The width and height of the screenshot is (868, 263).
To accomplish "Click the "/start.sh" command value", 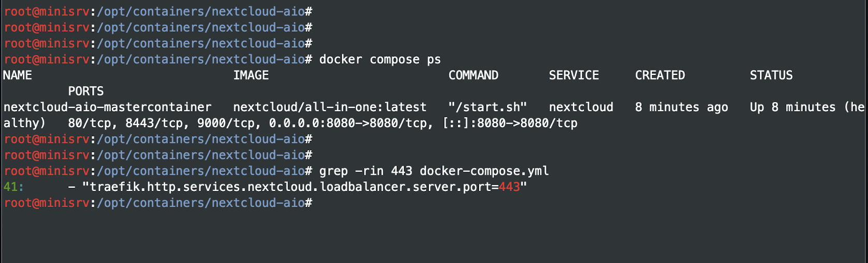I will pos(488,108).
